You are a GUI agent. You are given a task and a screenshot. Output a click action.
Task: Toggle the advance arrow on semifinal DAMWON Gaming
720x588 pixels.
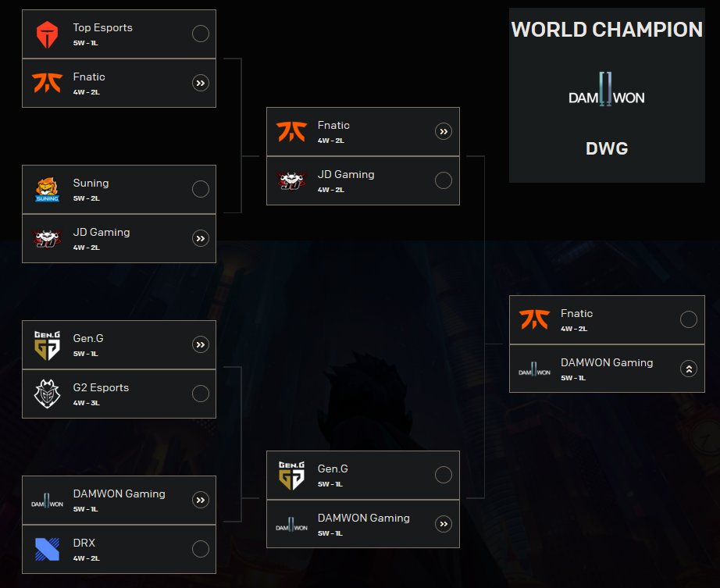[x=444, y=524]
